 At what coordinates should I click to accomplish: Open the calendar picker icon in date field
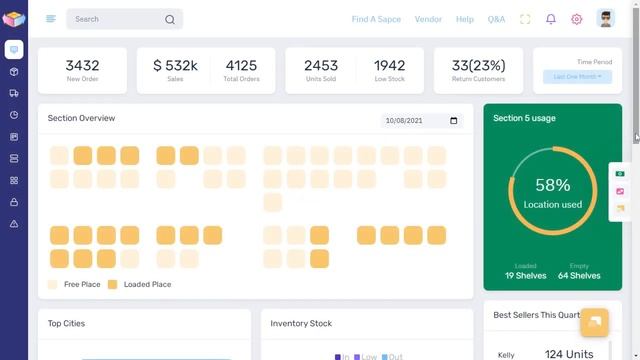[x=453, y=121]
